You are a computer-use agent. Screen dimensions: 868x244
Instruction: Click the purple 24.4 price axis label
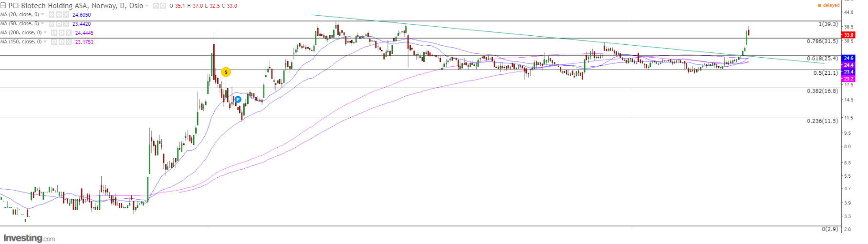pyautogui.click(x=848, y=65)
